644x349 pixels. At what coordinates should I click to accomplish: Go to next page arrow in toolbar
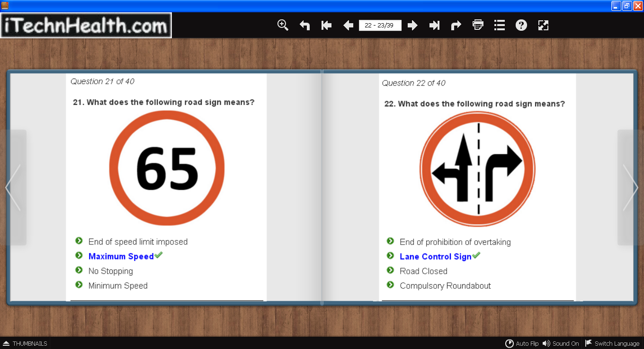(412, 25)
